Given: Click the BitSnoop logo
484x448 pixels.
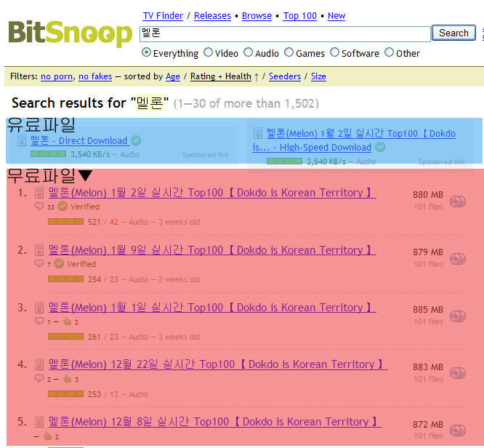Looking at the screenshot, I should tap(70, 33).
